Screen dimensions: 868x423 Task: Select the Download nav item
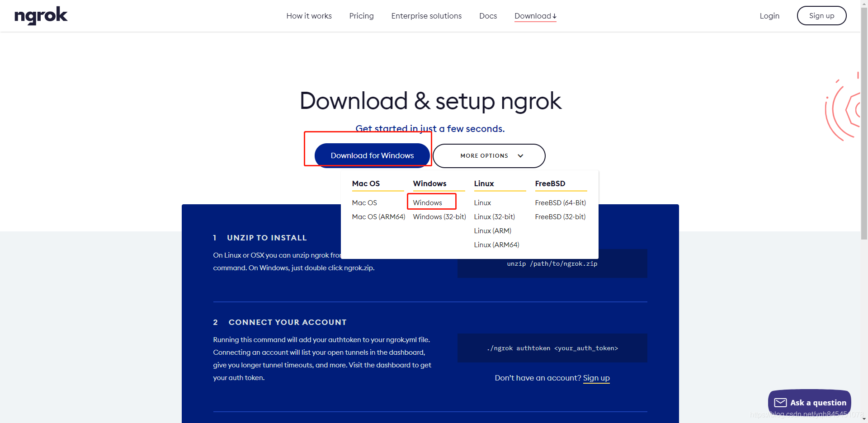click(x=535, y=16)
